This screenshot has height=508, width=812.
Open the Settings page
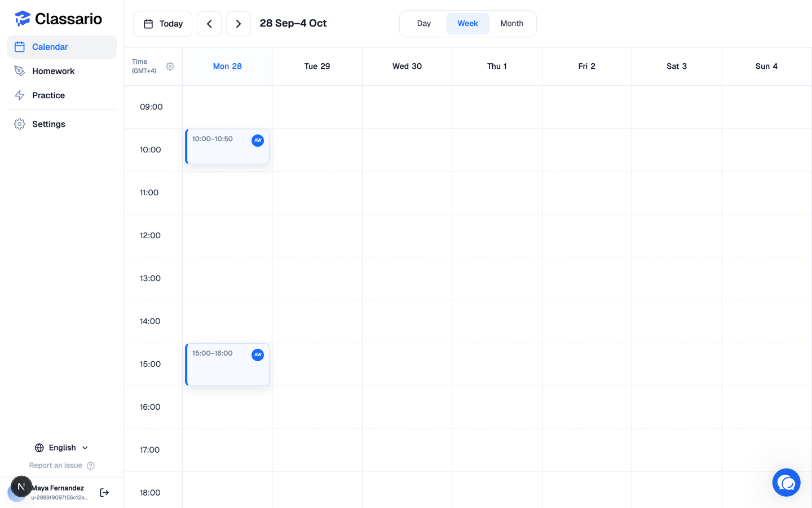(x=62, y=124)
